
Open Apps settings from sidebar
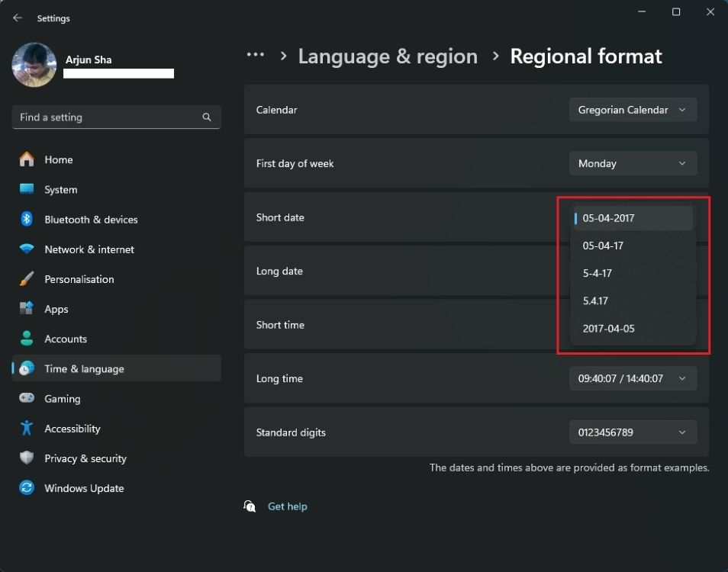pos(56,309)
